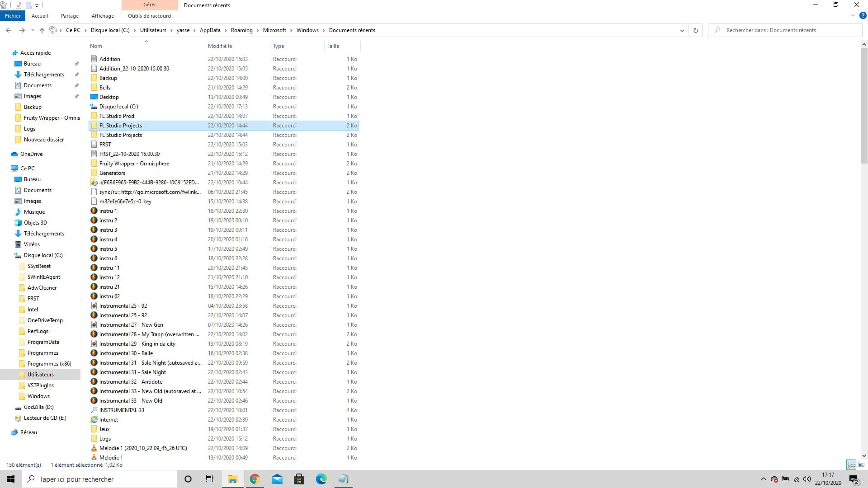This screenshot has height=488, width=868.
Task: Select the Internet shortcut icon
Action: coord(94,420)
